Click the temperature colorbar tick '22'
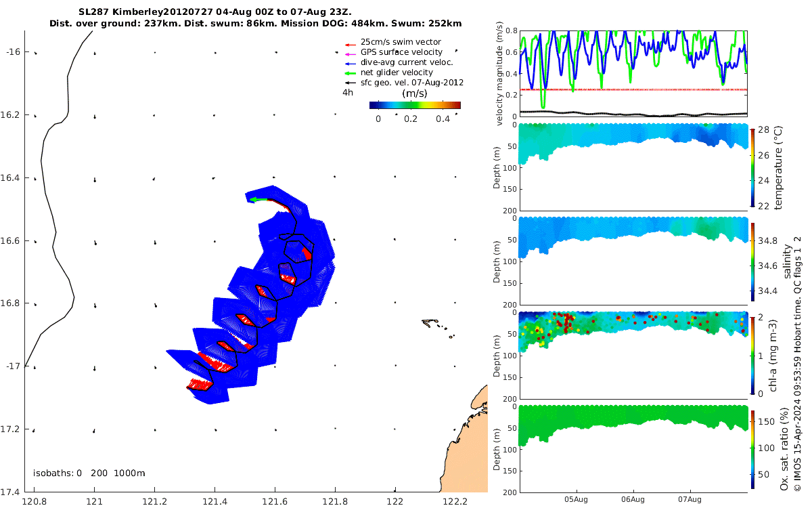Viewport: 812px width, 508px height. pyautogui.click(x=763, y=206)
